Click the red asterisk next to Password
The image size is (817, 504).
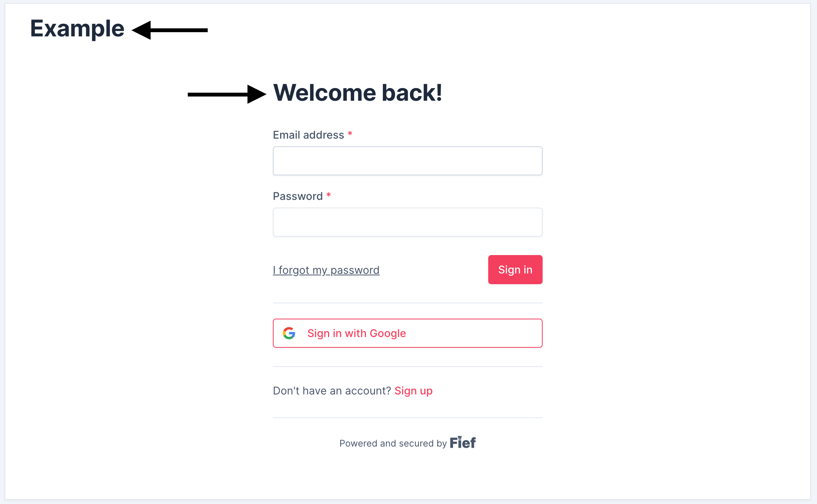pos(331,195)
